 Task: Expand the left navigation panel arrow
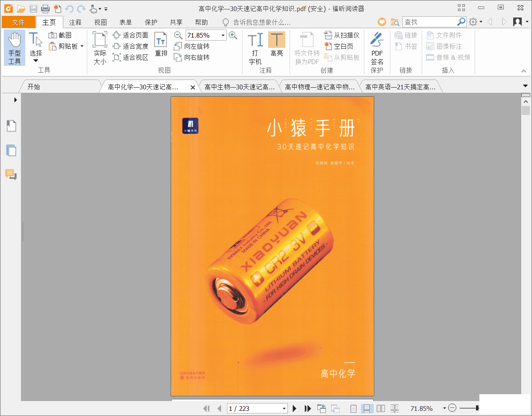click(x=15, y=100)
